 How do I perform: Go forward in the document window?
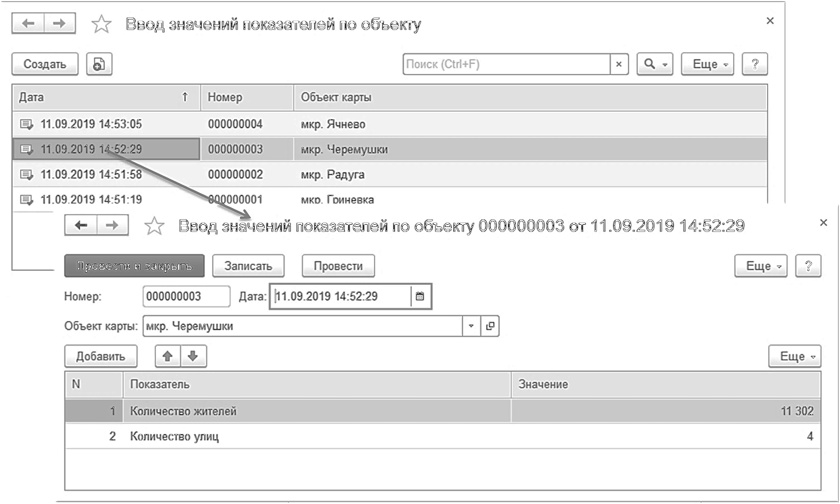point(112,225)
